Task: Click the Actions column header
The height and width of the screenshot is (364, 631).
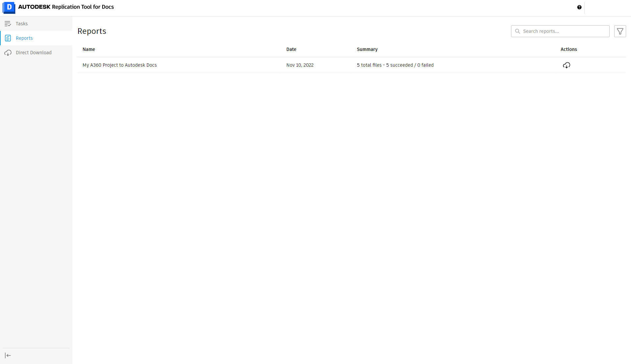Action: point(569,49)
